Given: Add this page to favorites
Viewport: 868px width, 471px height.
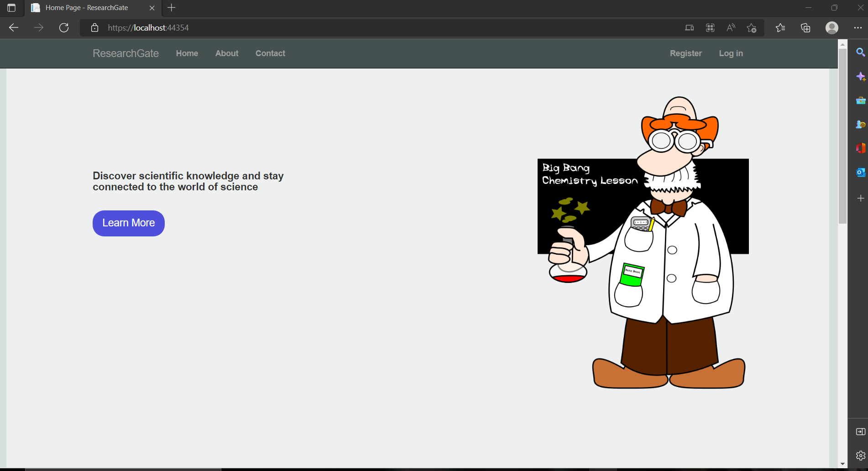Looking at the screenshot, I should pyautogui.click(x=751, y=27).
